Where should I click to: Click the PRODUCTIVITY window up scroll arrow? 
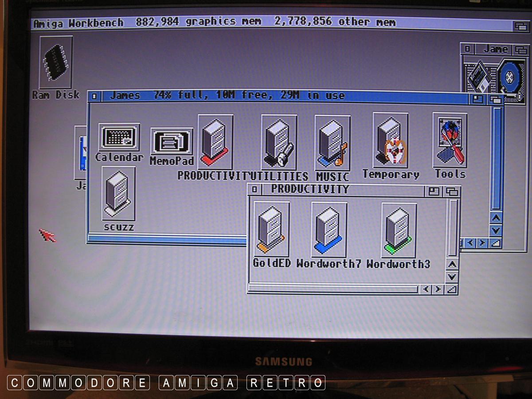pos(451,265)
